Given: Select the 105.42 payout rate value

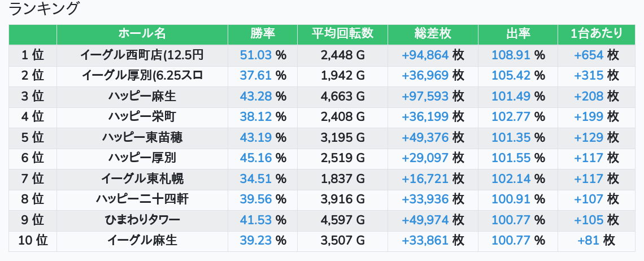Looking at the screenshot, I should [x=511, y=76].
